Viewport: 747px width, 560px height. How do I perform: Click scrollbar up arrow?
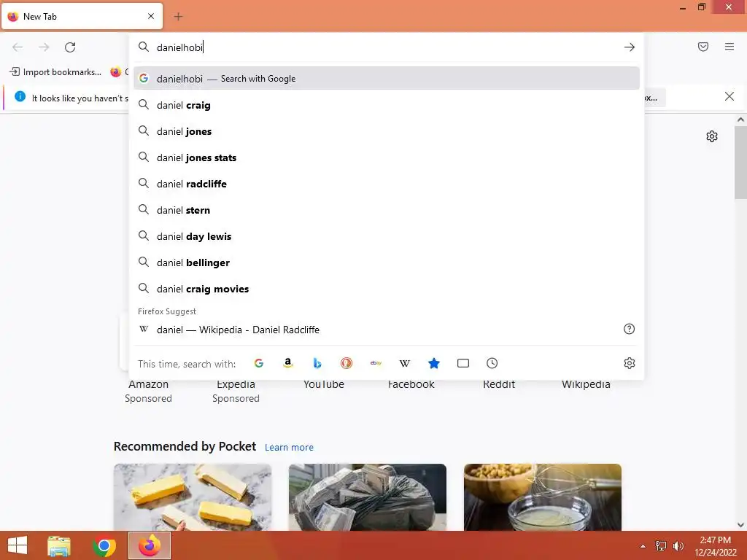[740, 120]
